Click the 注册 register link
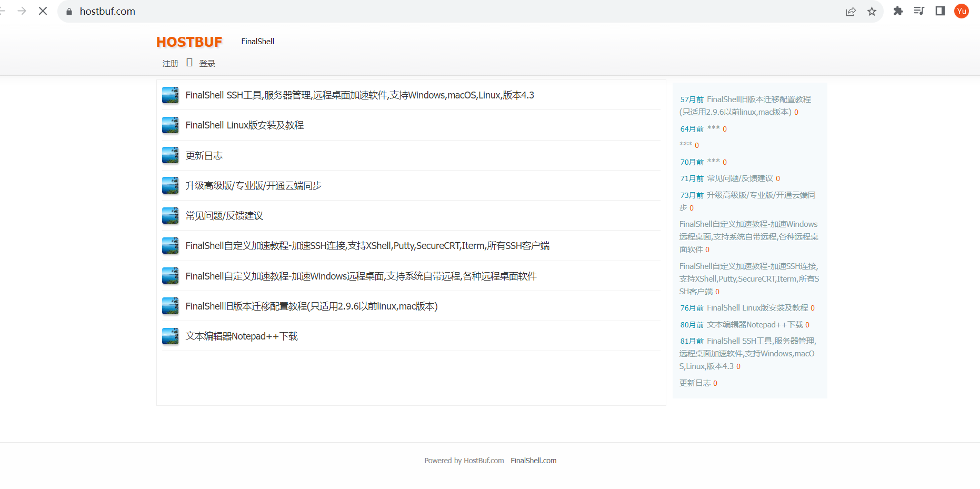The height and width of the screenshot is (489, 980). [x=171, y=63]
